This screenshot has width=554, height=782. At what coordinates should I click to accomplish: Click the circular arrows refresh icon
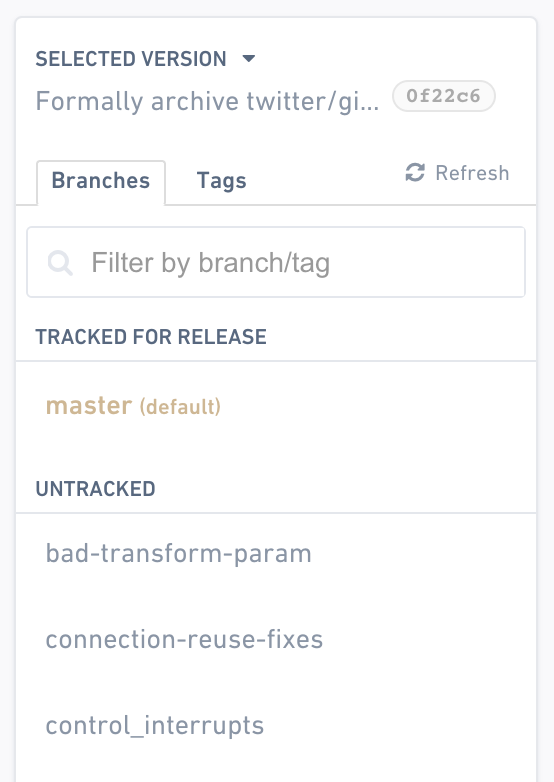[x=415, y=173]
